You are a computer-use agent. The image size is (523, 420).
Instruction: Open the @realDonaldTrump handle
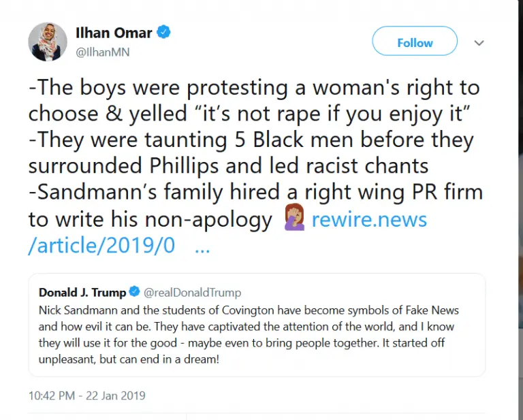(191, 293)
